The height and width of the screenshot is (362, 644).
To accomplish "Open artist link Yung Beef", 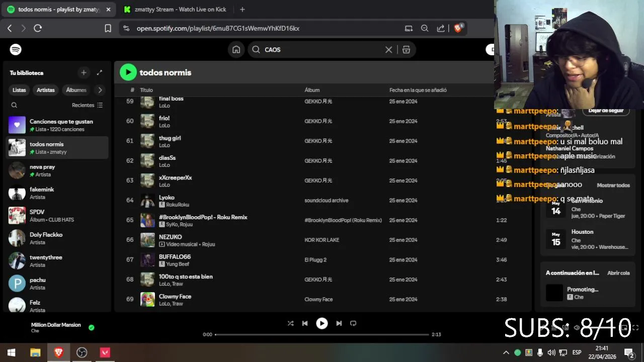I will tap(178, 264).
